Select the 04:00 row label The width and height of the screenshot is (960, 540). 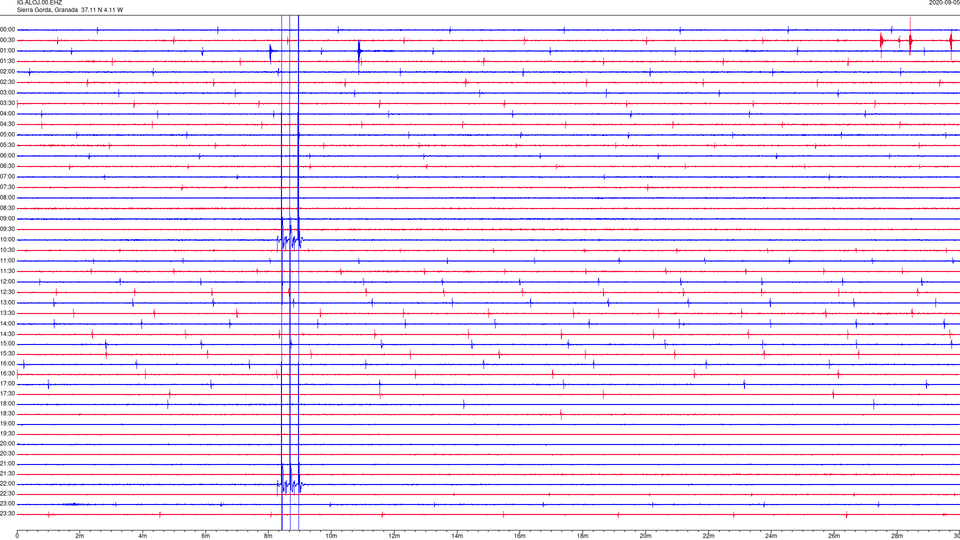pos(7,113)
